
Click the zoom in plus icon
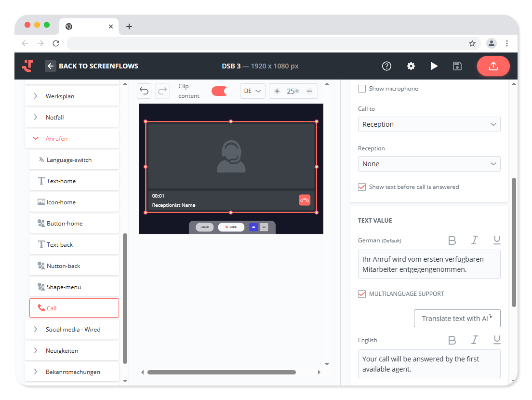click(x=277, y=91)
